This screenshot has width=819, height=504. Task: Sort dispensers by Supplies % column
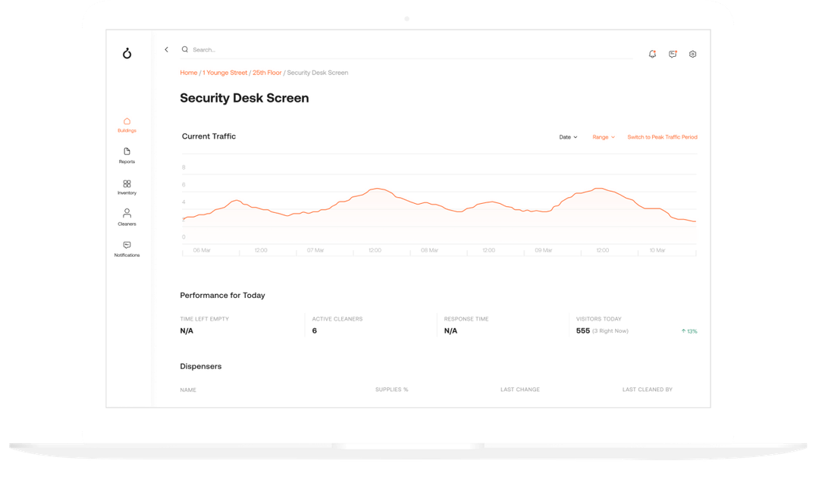pos(392,390)
